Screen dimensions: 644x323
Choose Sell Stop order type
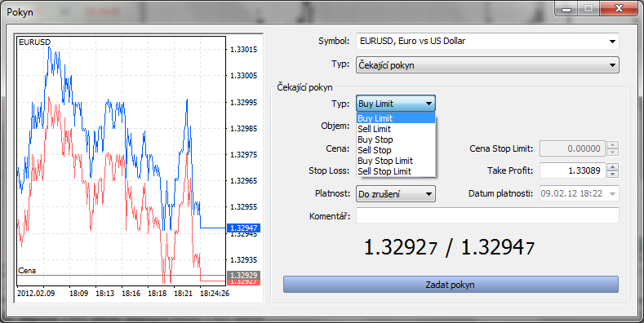coord(396,150)
